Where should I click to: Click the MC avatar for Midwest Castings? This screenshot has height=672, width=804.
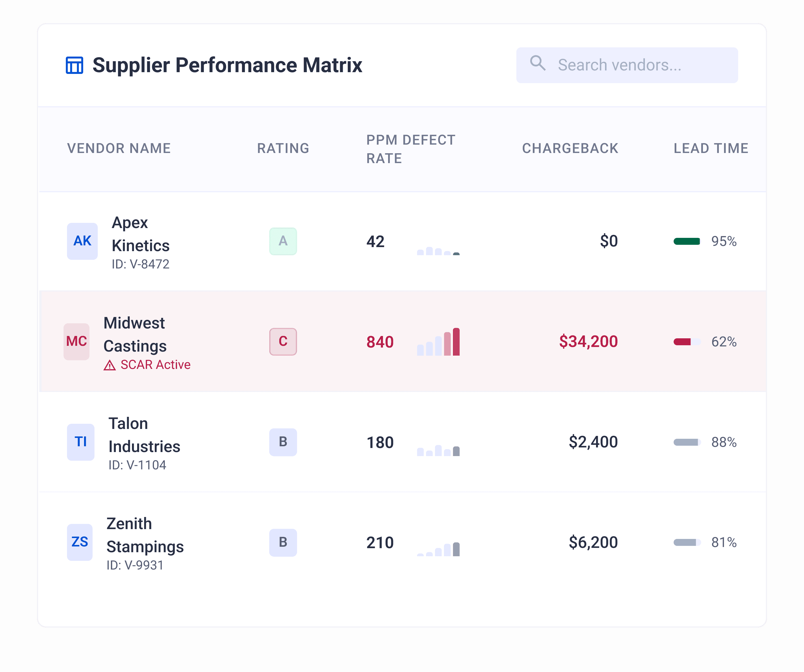(x=77, y=341)
